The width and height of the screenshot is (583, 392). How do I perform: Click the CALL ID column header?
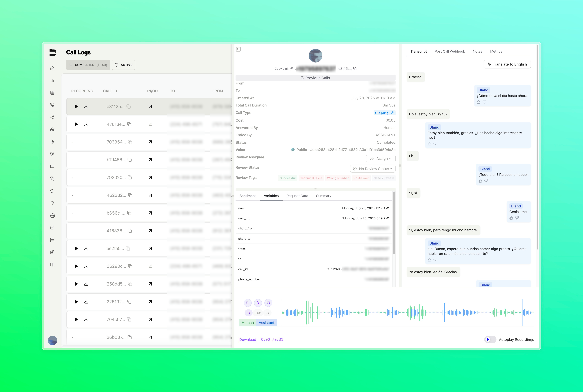point(110,91)
